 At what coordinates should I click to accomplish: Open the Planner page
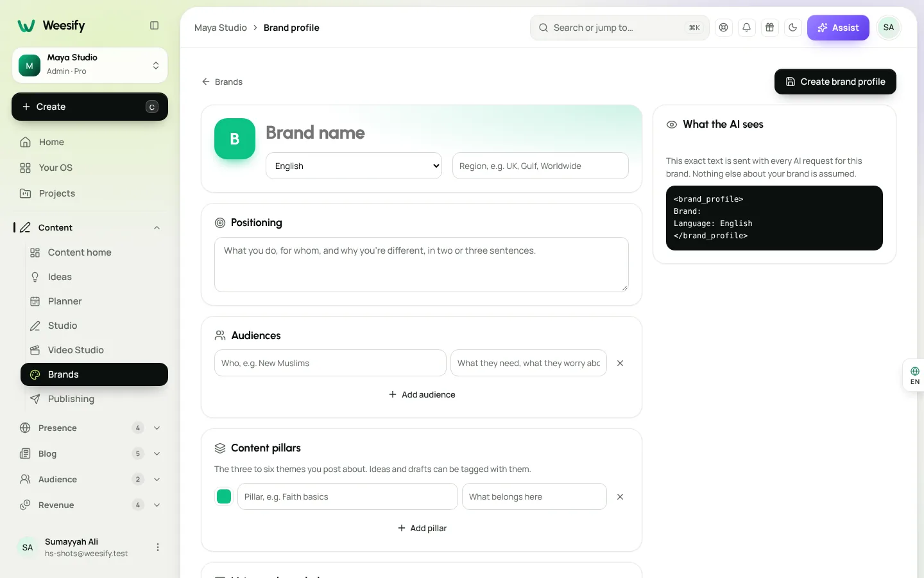[94, 301]
